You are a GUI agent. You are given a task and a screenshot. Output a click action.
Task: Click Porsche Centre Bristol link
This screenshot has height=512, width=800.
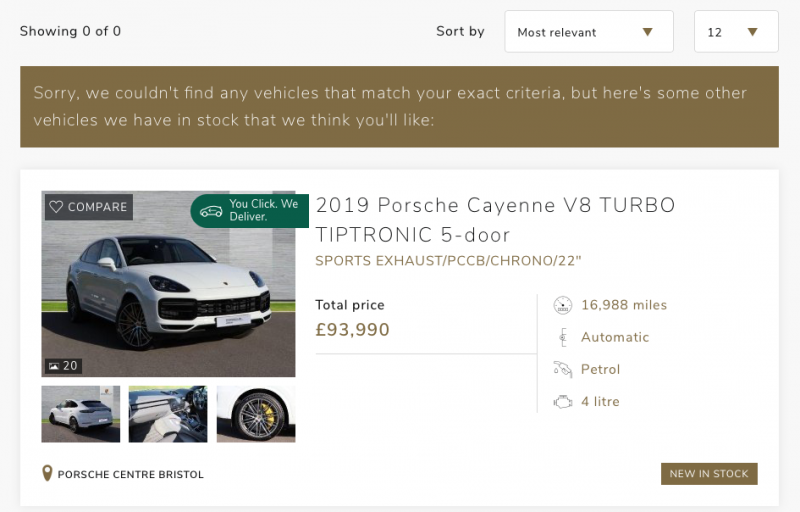[131, 474]
